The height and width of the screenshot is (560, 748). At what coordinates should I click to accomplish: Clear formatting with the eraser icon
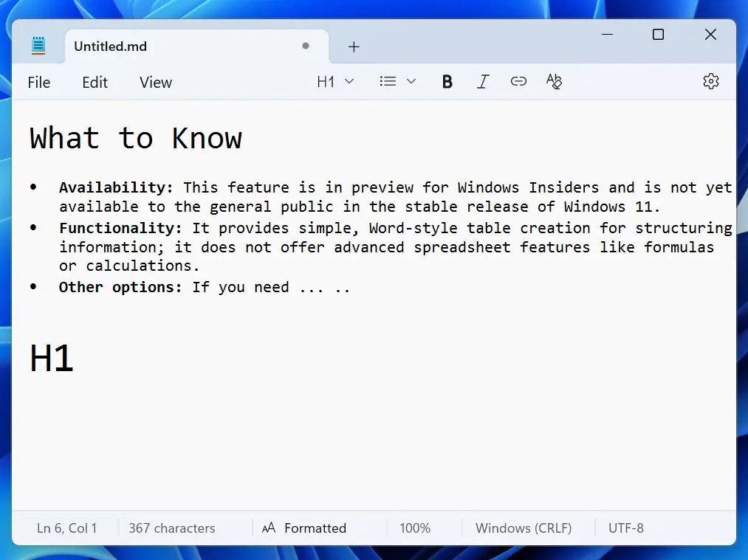[554, 82]
